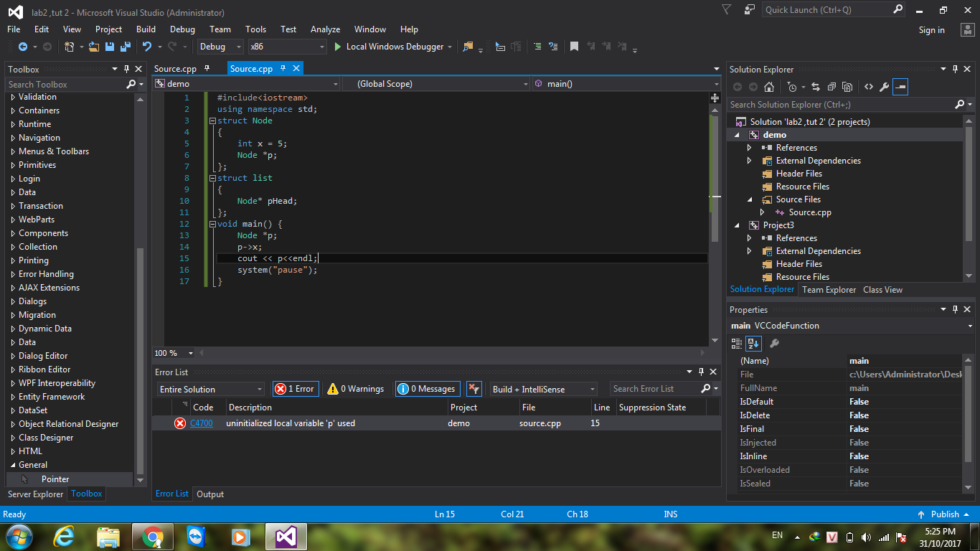The image size is (980, 551).
Task: Toggle the 1 Error filter
Action: tap(296, 389)
